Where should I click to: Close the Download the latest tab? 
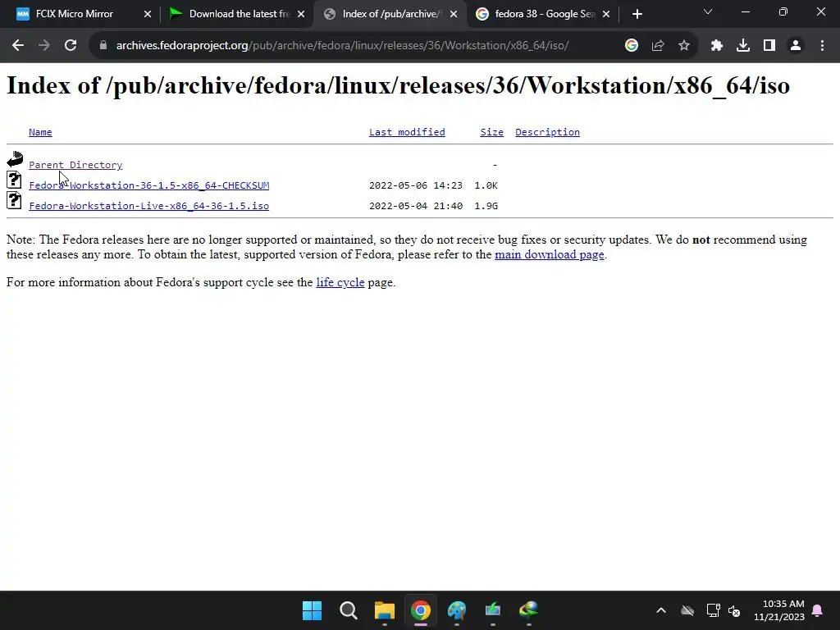tap(301, 15)
